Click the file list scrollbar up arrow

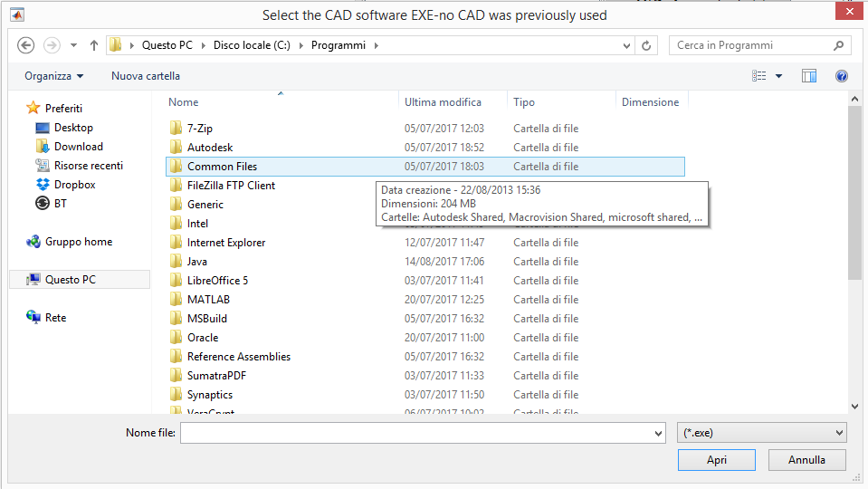click(x=854, y=99)
